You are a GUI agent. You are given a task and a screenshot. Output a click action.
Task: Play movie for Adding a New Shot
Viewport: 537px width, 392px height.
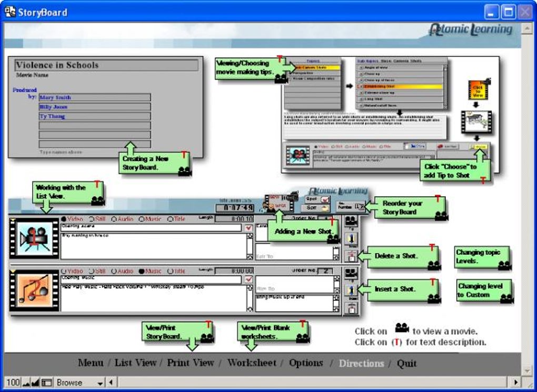(x=333, y=239)
